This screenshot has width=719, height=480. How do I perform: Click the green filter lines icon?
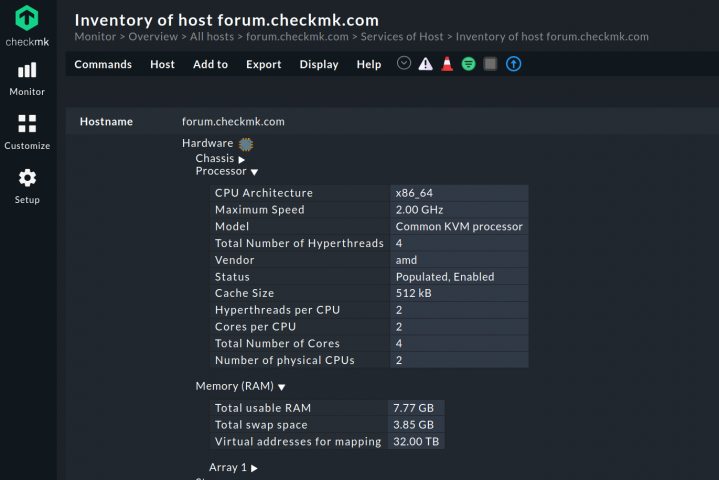[469, 64]
